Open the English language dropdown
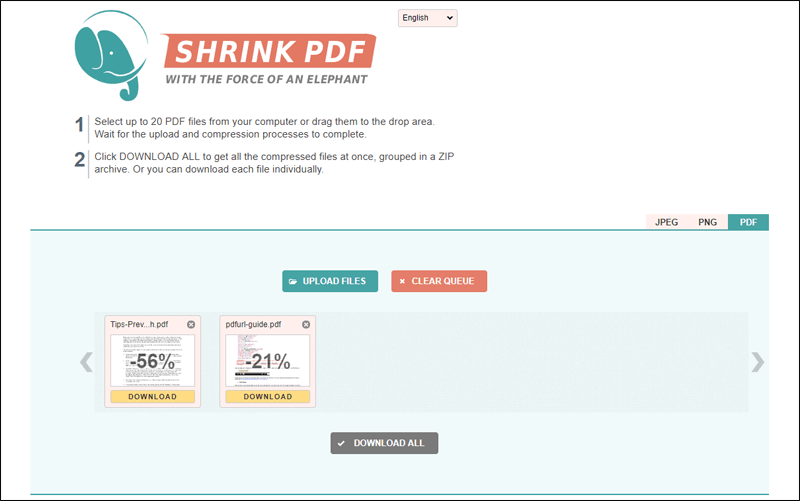 [x=428, y=18]
